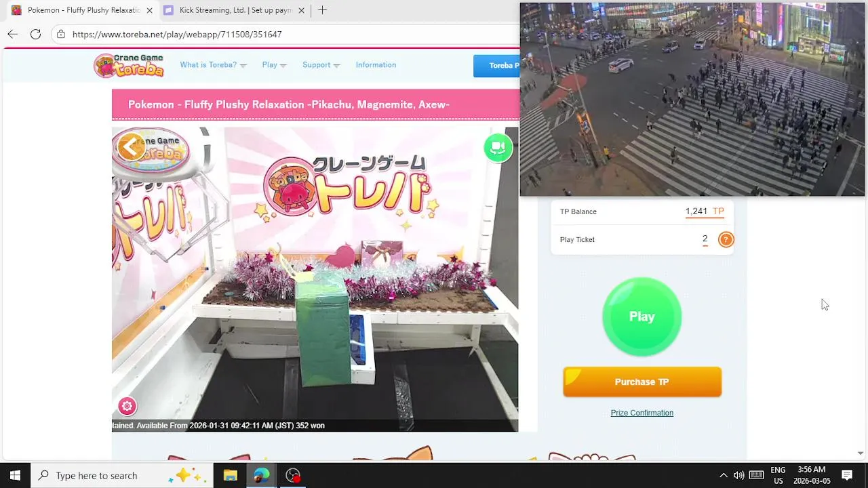Show hidden system tray icons

coord(723,475)
